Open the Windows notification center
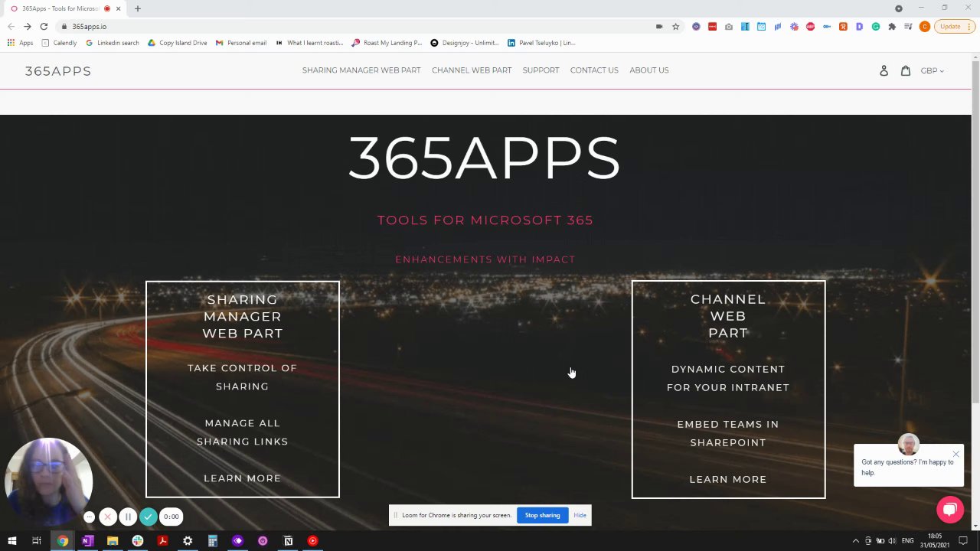The height and width of the screenshot is (551, 980). [963, 541]
